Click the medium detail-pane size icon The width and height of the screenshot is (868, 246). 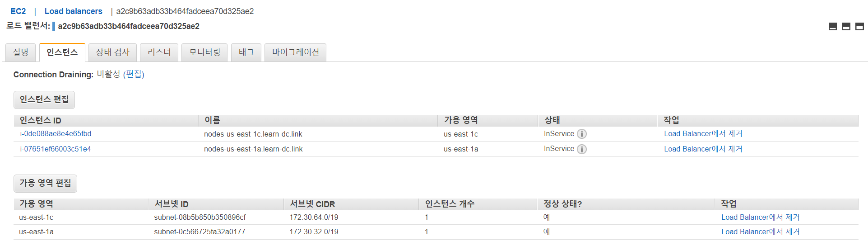(x=846, y=27)
